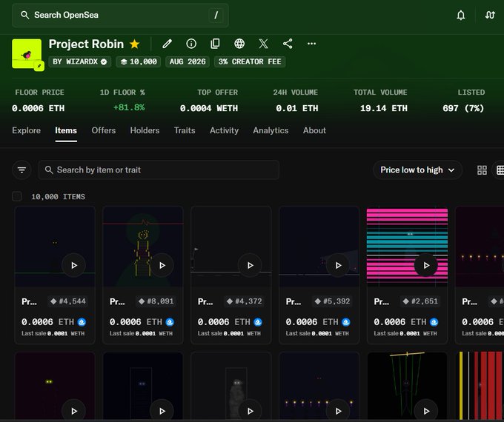Click the search magnifier in Search OpenSea
The height and width of the screenshot is (422, 504).
(24, 15)
